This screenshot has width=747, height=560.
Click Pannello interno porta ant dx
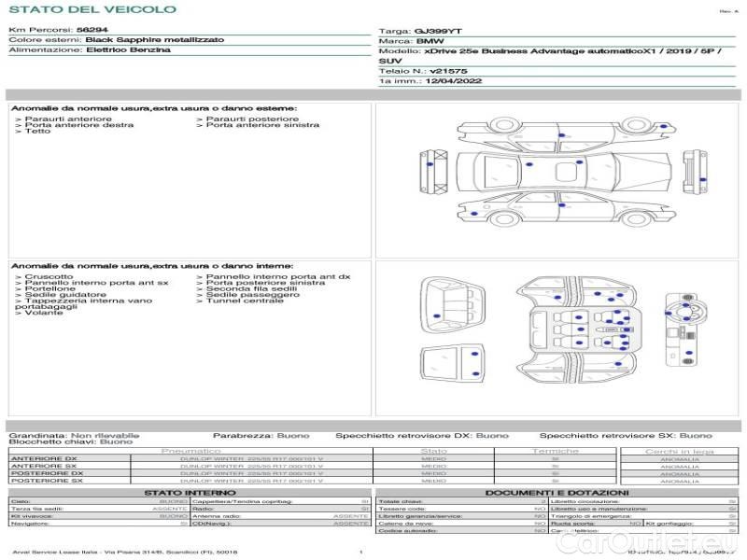[x=274, y=276]
